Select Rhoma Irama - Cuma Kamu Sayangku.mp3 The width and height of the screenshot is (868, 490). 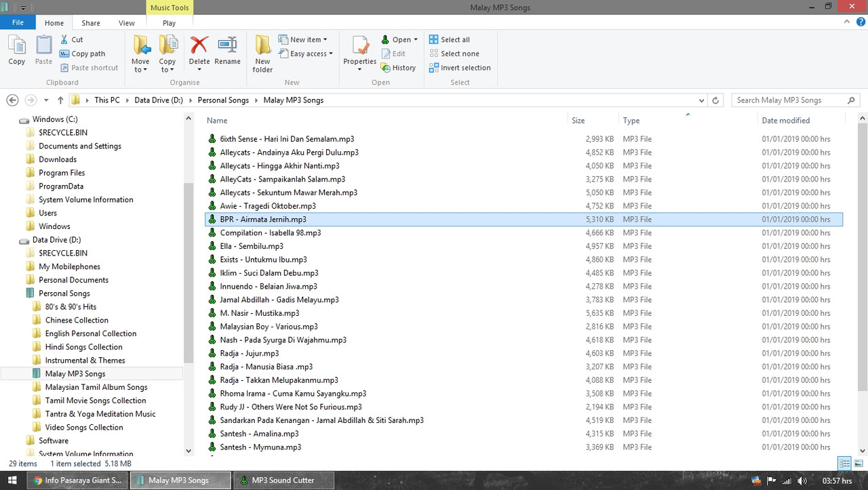tap(293, 394)
